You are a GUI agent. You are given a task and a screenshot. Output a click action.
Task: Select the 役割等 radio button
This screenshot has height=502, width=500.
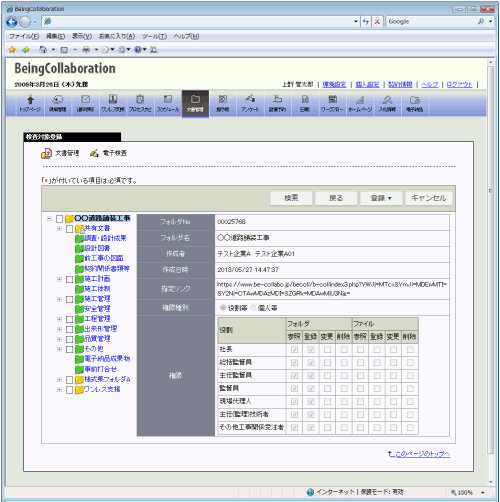223,308
